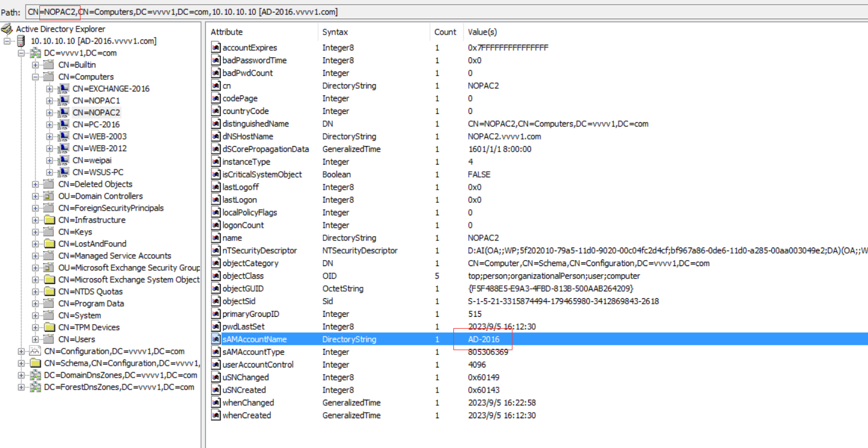Click the computer icon for CN=WEB-2003
The image size is (868, 448).
pyautogui.click(x=64, y=137)
